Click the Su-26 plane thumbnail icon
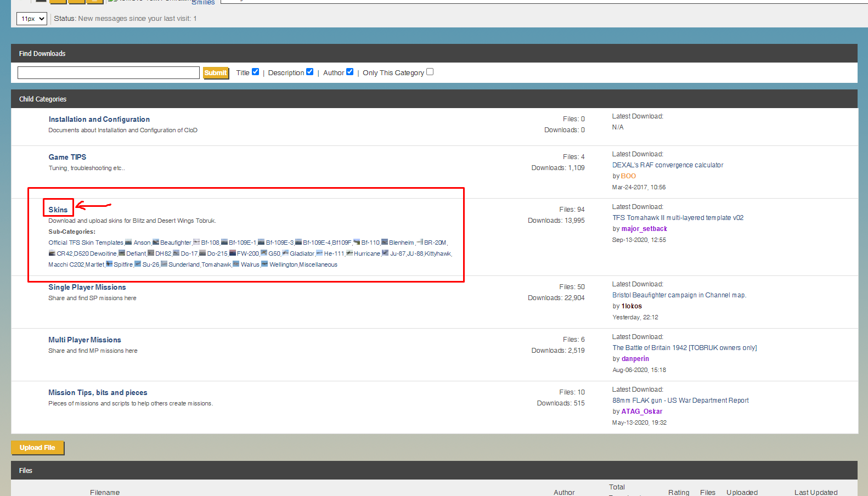The width and height of the screenshot is (868, 496). 138,264
